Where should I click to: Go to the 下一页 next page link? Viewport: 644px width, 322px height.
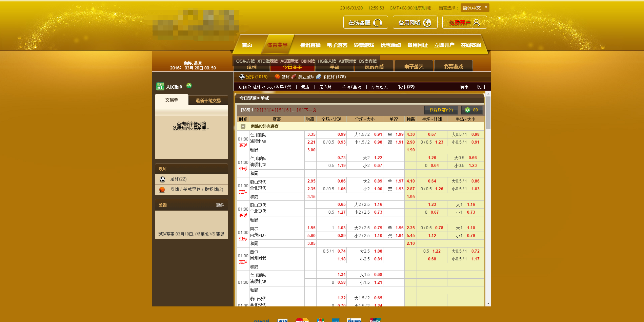(x=310, y=110)
